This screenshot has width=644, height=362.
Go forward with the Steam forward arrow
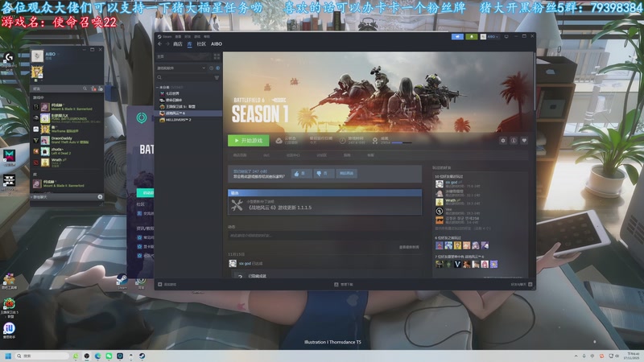[x=167, y=44]
